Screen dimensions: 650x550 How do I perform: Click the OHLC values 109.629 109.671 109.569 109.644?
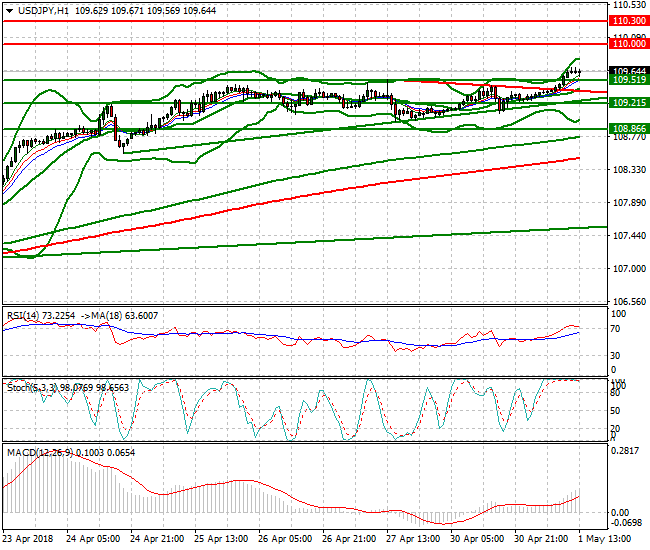[146, 11]
